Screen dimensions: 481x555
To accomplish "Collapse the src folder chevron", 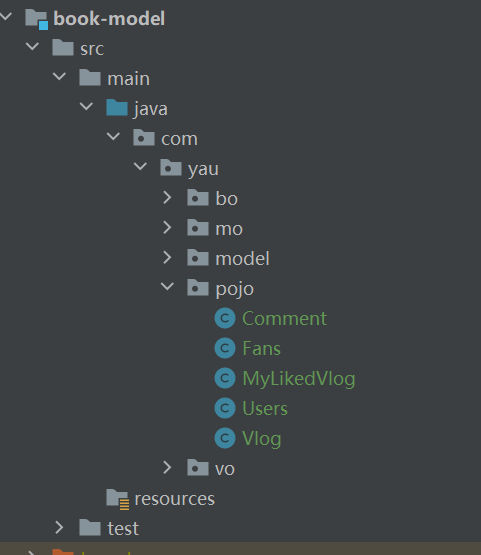I will pyautogui.click(x=32, y=46).
